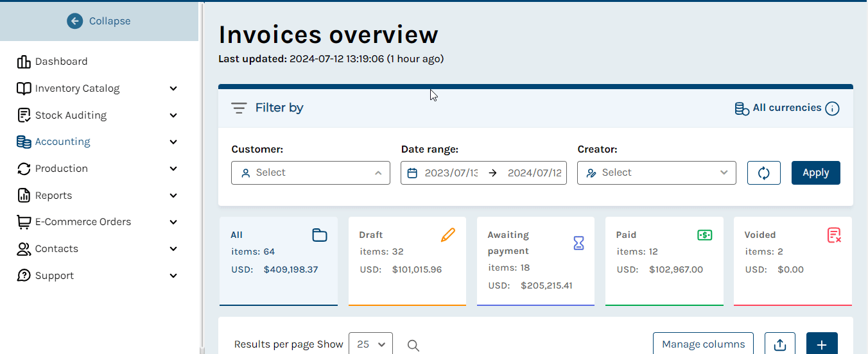The height and width of the screenshot is (354, 868).
Task: Open the Results per page dropdown
Action: [370, 344]
